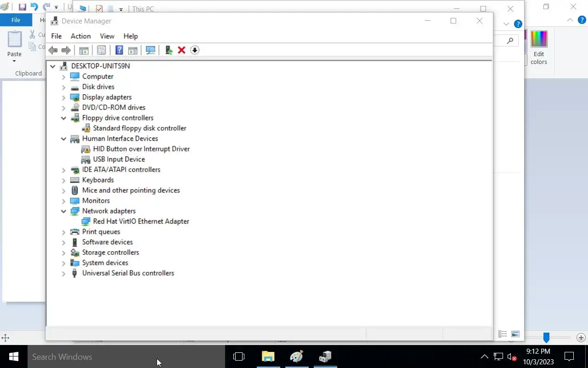The image size is (588, 368).
Task: Expand the Display adapters category
Action: click(64, 98)
